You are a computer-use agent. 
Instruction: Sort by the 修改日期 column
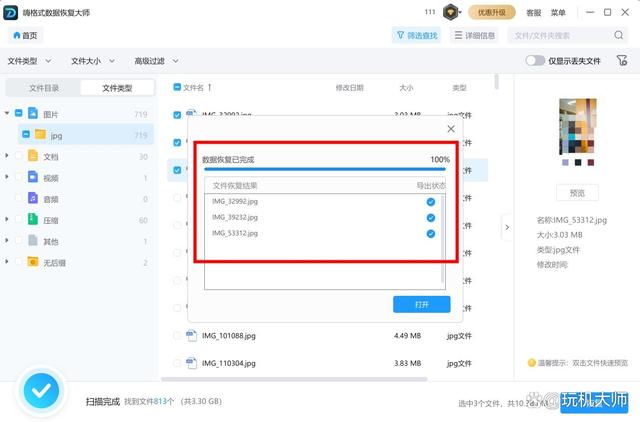[x=349, y=88]
